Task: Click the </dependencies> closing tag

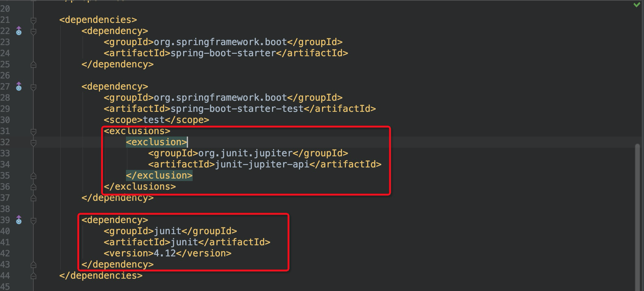Action: click(101, 276)
